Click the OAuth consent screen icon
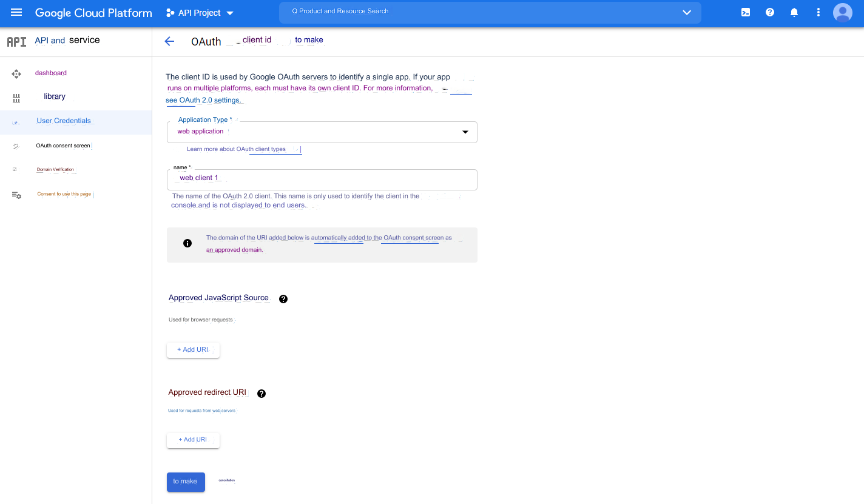 (x=16, y=146)
